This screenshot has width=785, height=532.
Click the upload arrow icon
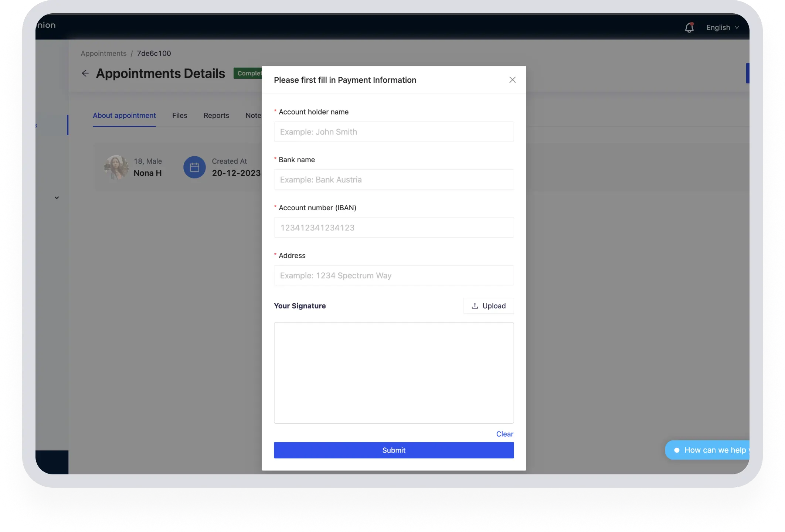pyautogui.click(x=475, y=306)
